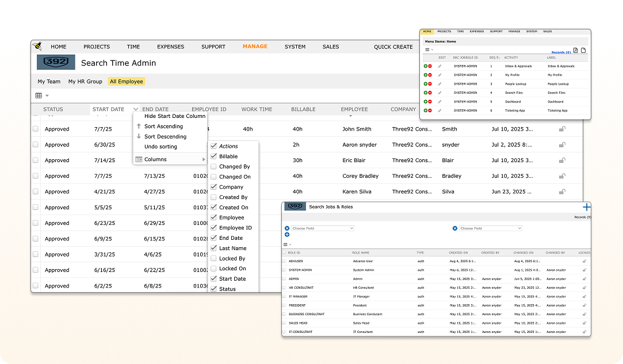The image size is (623, 364).
Task: Remove first Choose Field filter in Jobs & Roles
Action: (x=287, y=228)
